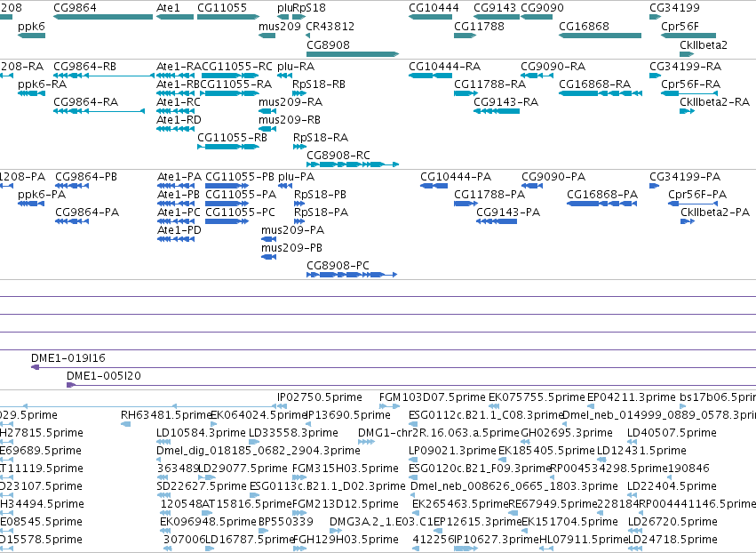Click EST GH02695.3prime label
Image resolution: width=756 pixels, height=553 pixels.
(567, 433)
